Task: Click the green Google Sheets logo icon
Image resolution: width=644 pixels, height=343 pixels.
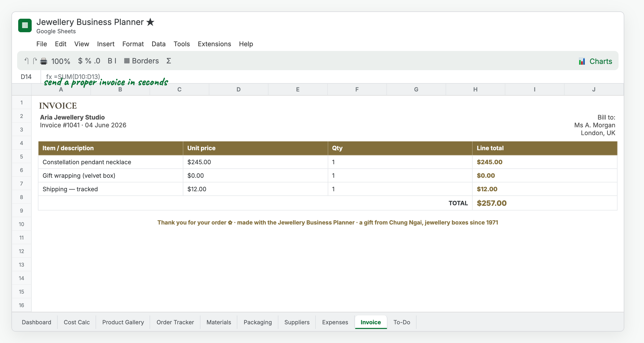Action: coord(25,25)
